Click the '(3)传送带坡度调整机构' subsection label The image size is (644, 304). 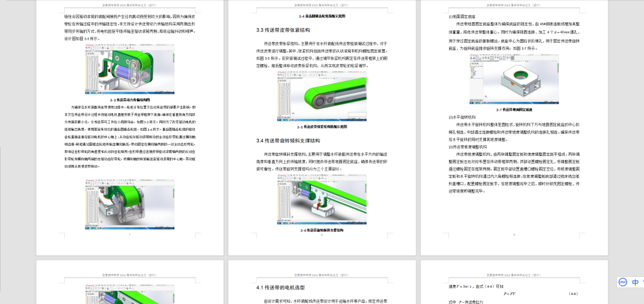[x=467, y=147]
